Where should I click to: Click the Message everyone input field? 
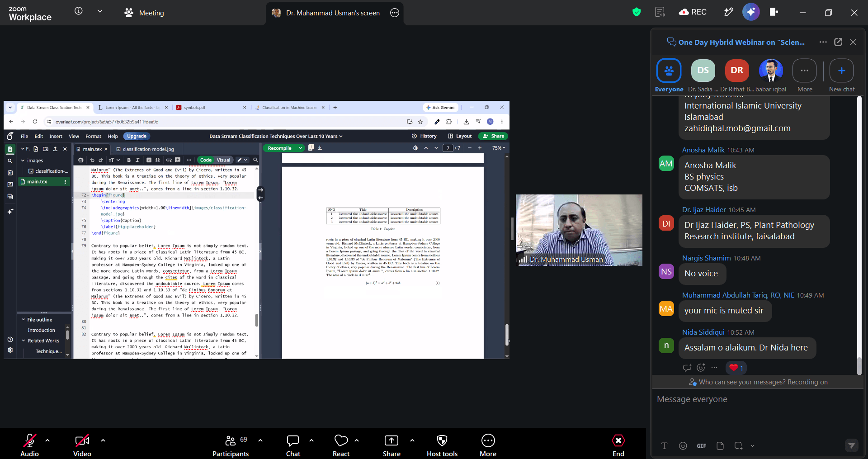click(x=758, y=399)
